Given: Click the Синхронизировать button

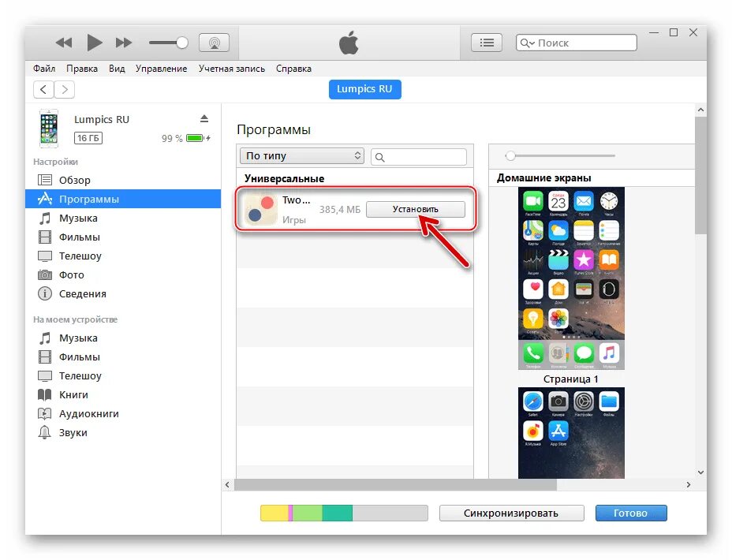Looking at the screenshot, I should (511, 513).
